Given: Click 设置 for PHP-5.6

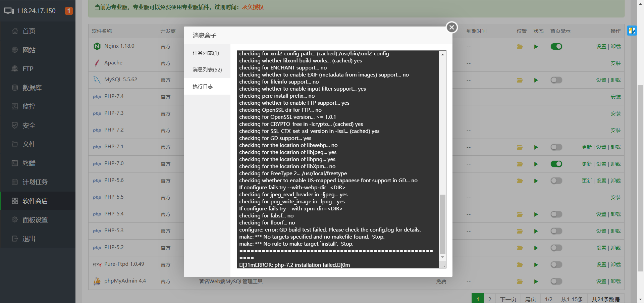Looking at the screenshot, I should (601, 181).
